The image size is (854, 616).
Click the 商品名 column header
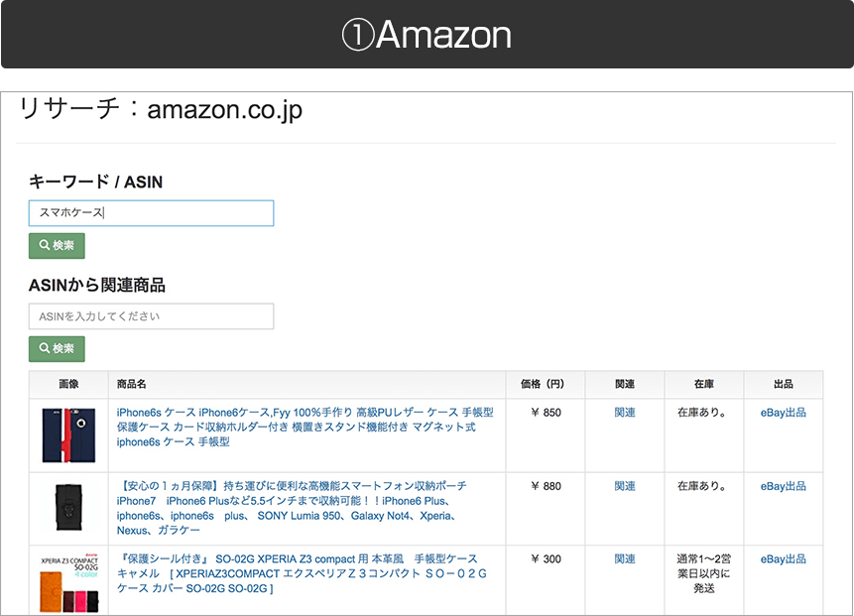tap(131, 385)
